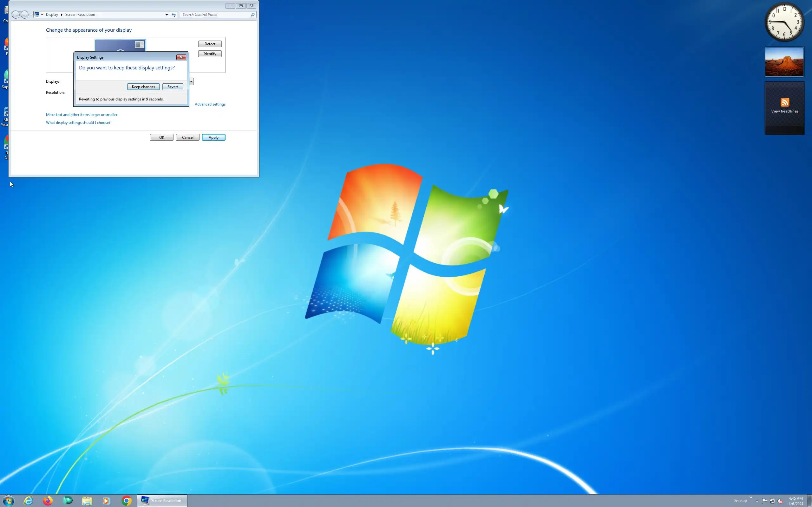Image resolution: width=812 pixels, height=507 pixels.
Task: Click the desert slideshow gadget picture
Action: 784,62
